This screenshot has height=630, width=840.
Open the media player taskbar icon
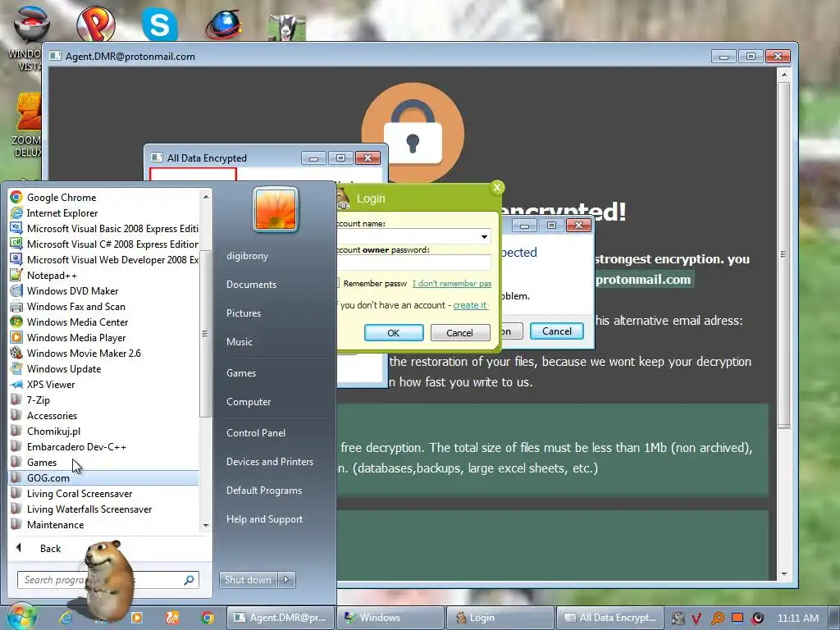pos(137,618)
